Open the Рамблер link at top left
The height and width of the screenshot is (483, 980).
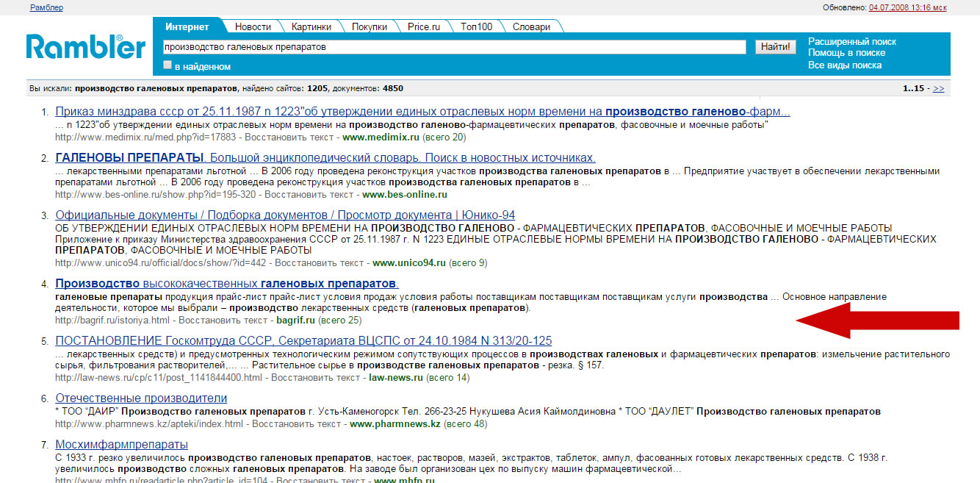pos(46,7)
